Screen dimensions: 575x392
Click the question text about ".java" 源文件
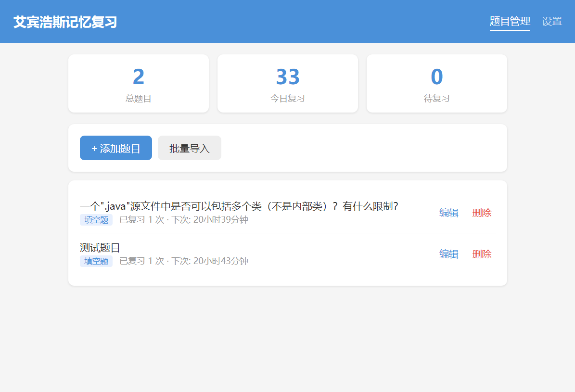(x=239, y=206)
